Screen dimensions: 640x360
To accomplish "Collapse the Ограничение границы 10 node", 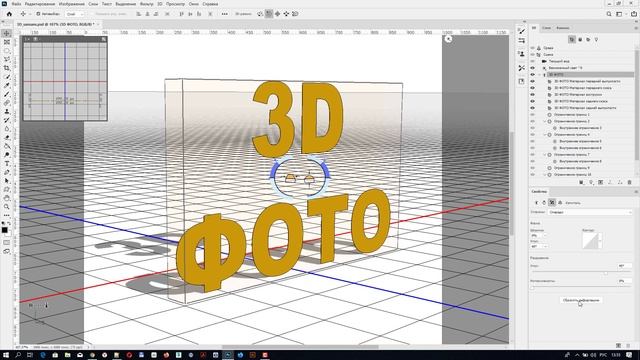I will (545, 175).
